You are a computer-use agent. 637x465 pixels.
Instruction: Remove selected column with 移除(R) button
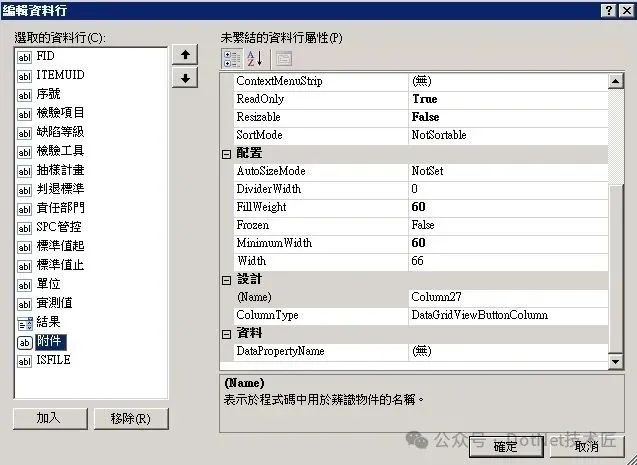[x=131, y=418]
